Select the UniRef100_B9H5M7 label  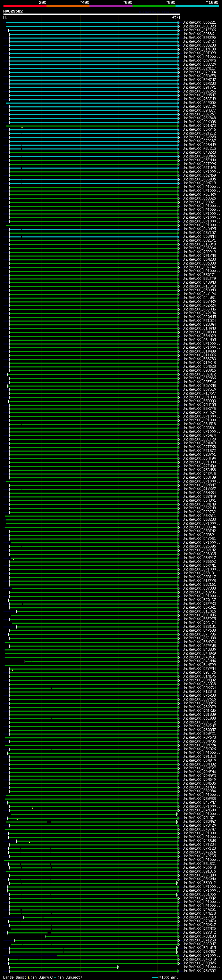199,95
